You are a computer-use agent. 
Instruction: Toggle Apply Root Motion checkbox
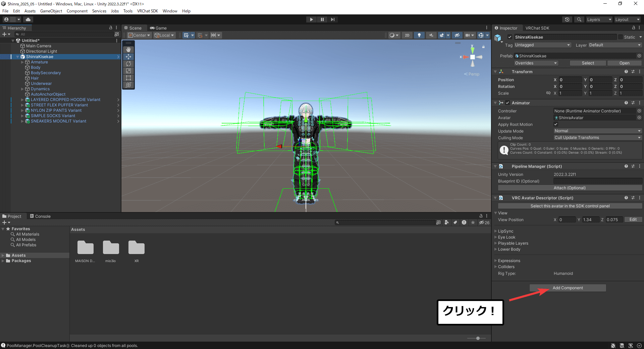click(556, 124)
